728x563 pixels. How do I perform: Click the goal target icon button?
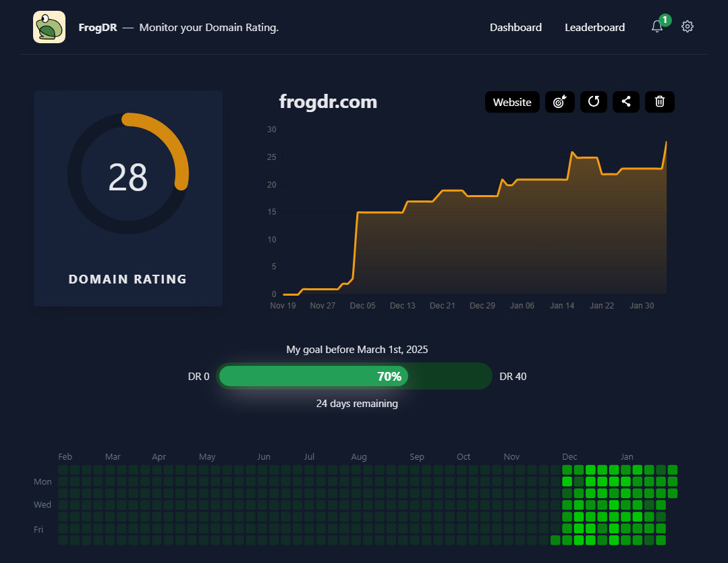[x=559, y=102]
